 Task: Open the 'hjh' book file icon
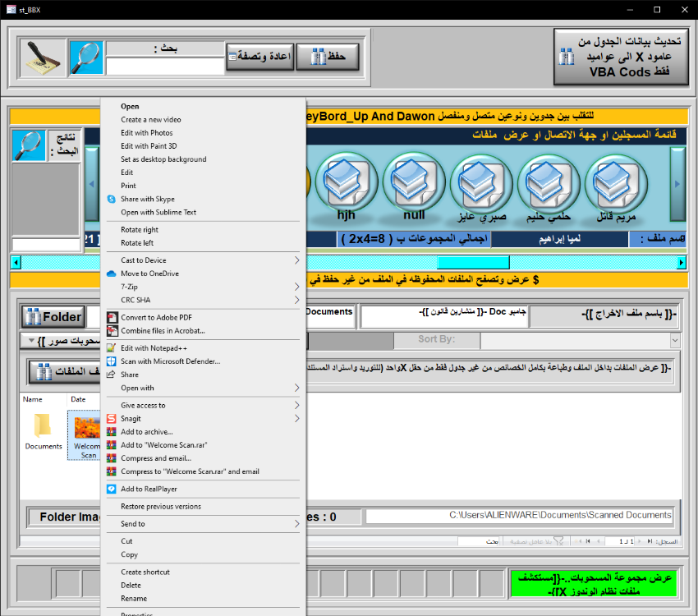[x=347, y=182]
